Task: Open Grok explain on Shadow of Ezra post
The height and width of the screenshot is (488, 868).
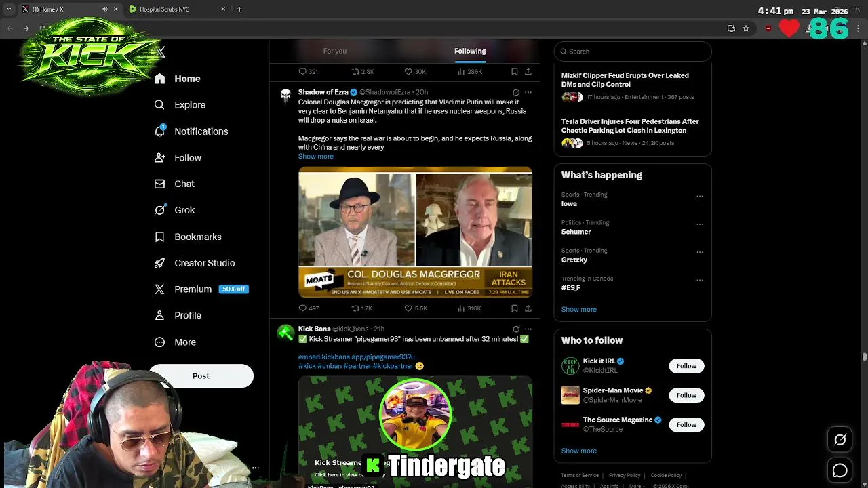Action: [516, 92]
